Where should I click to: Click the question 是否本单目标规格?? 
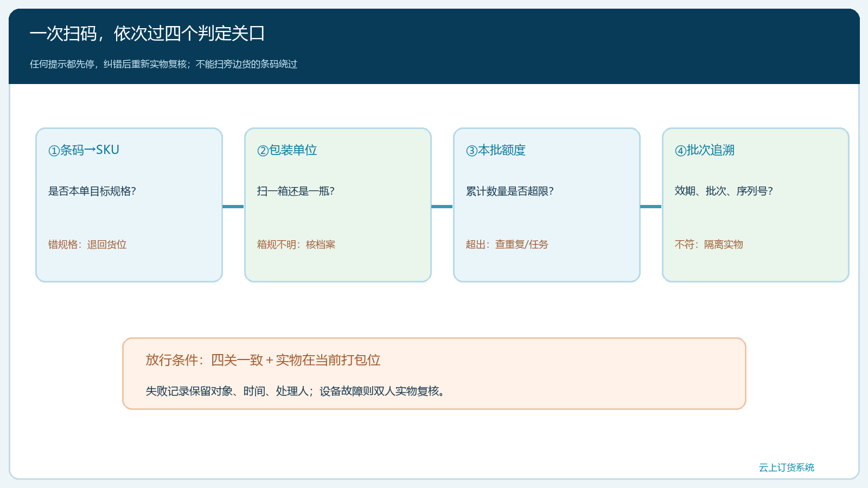coord(92,191)
